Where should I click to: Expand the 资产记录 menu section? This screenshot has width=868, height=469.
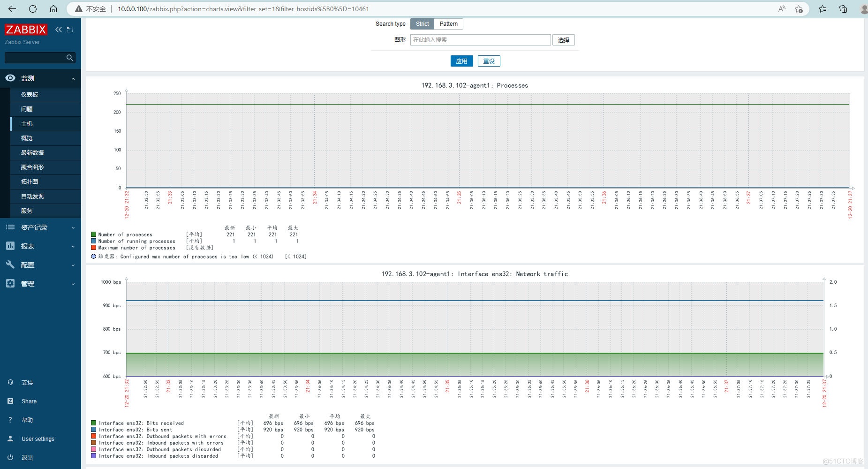pyautogui.click(x=73, y=228)
